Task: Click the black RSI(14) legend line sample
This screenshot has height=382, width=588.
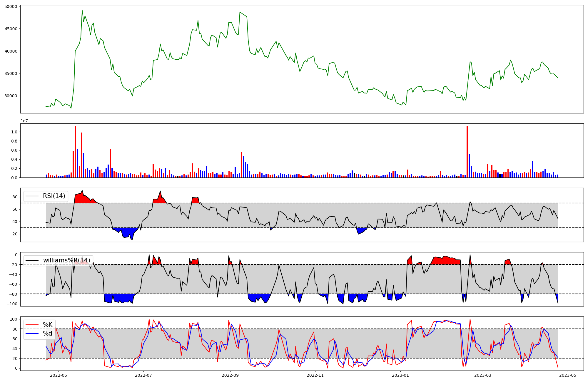Action: coord(33,196)
